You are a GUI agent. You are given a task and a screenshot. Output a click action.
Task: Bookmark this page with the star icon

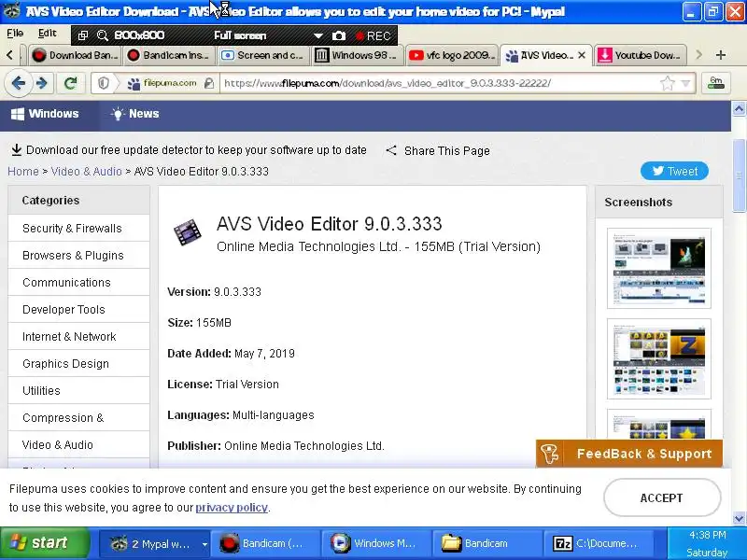click(668, 83)
